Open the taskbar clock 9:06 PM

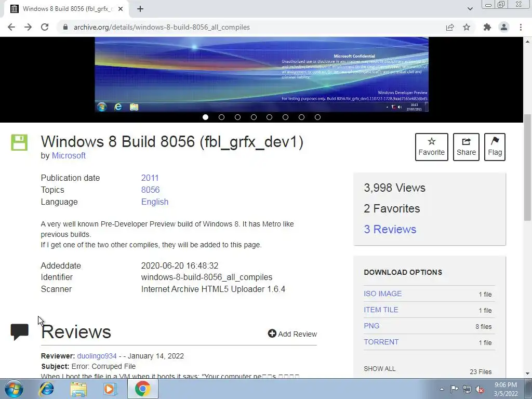(x=506, y=389)
